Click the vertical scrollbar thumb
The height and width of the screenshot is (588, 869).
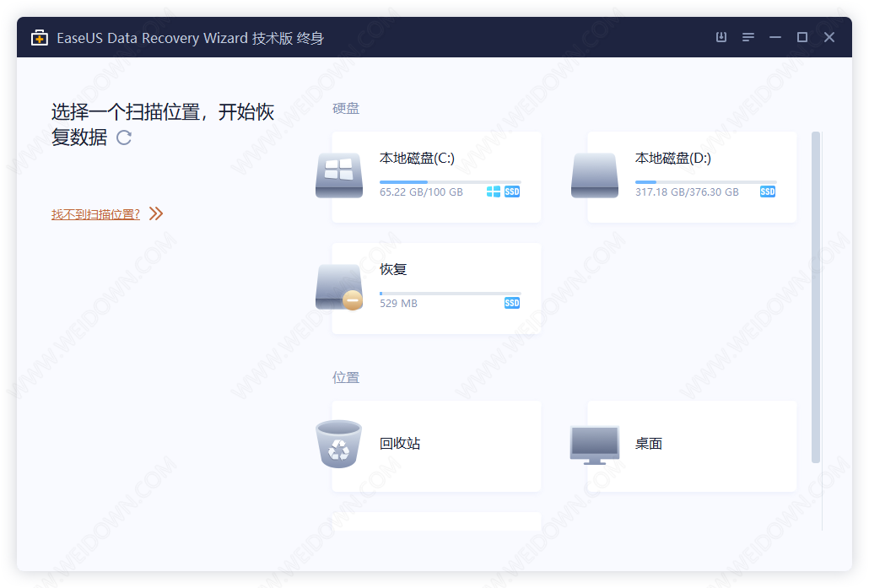tap(815, 297)
